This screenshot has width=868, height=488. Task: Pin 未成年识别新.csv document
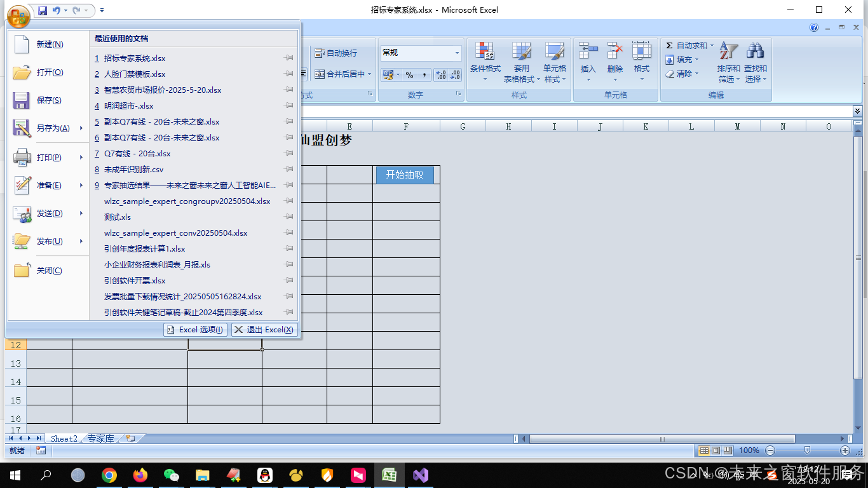tap(288, 169)
